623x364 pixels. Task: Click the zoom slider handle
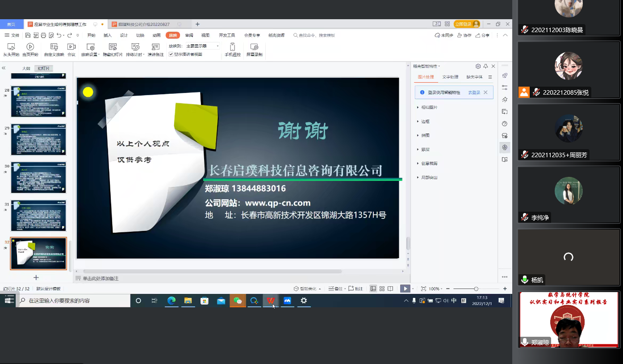click(x=476, y=289)
